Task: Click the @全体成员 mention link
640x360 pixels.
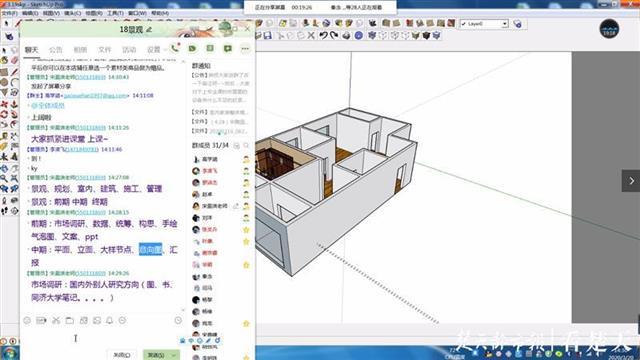Action: pyautogui.click(x=48, y=105)
